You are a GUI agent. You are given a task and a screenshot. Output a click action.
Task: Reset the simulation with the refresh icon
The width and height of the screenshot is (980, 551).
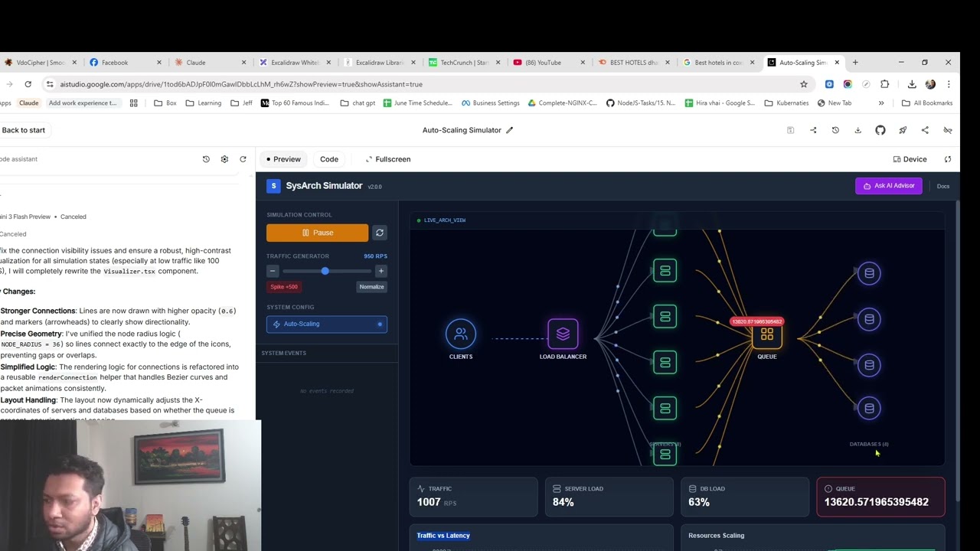(x=380, y=233)
